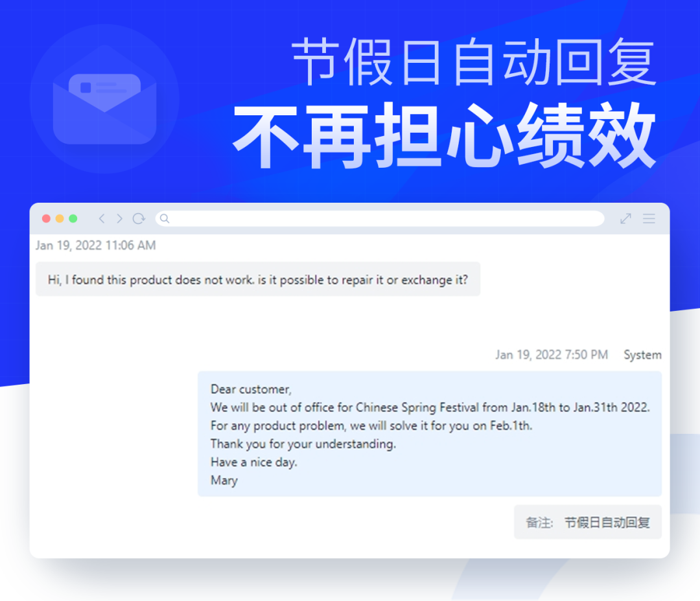Viewport: 700px width, 601px height.
Task: Click the System sender label
Action: pyautogui.click(x=642, y=355)
